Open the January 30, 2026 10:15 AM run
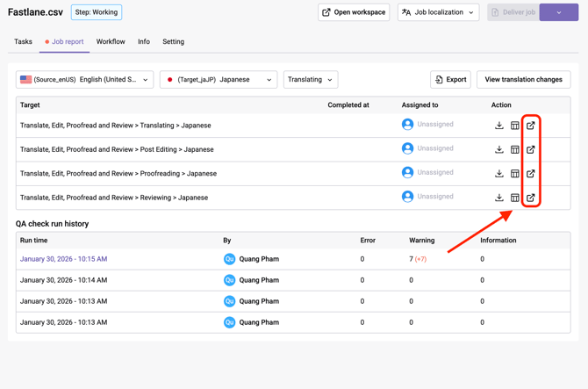This screenshot has width=588, height=389. click(63, 259)
